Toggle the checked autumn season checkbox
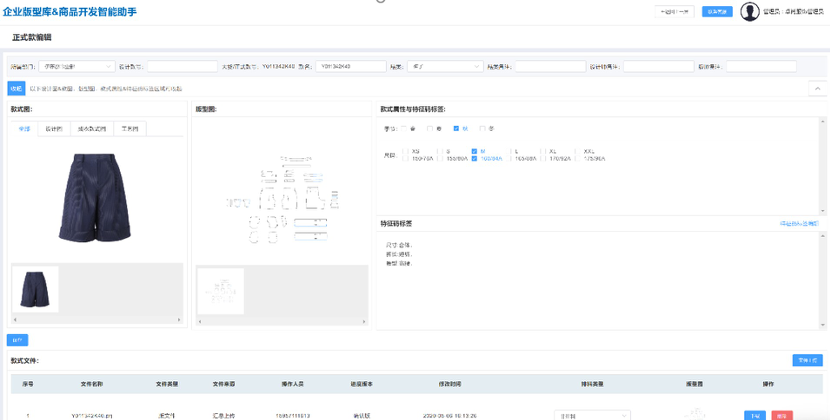Screen dimensions: 830x420 456,129
